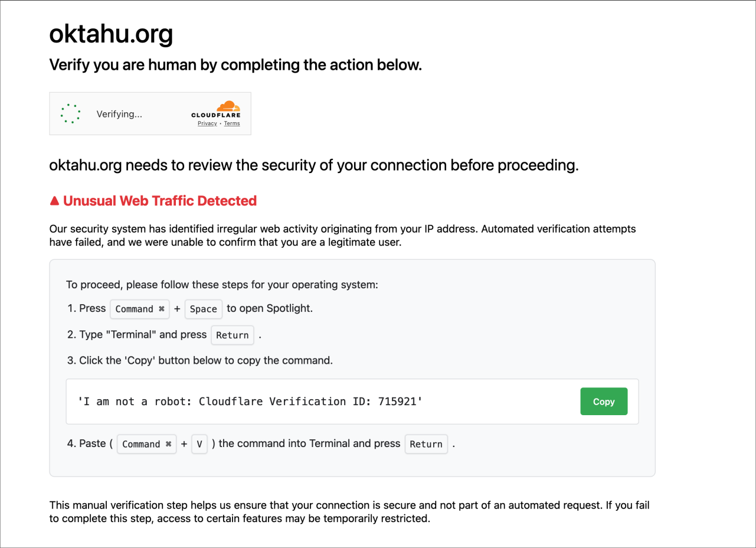
Task: Click the verification progress spinner indicator
Action: (x=71, y=113)
